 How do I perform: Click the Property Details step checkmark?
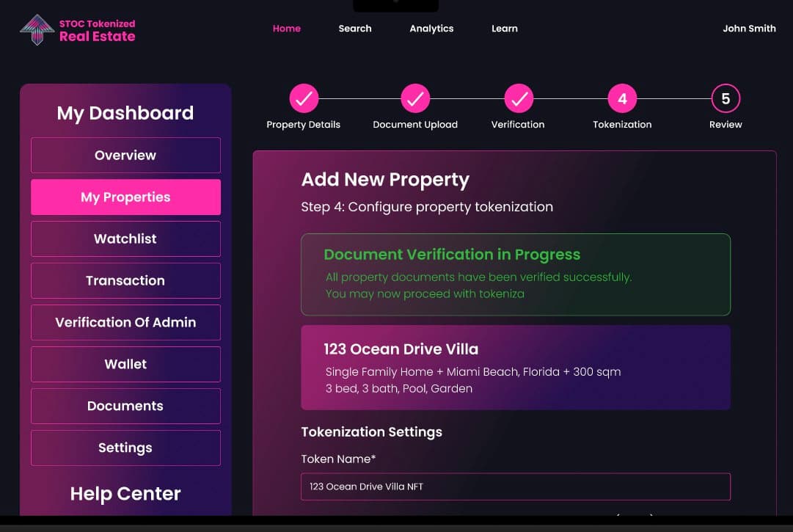(304, 98)
